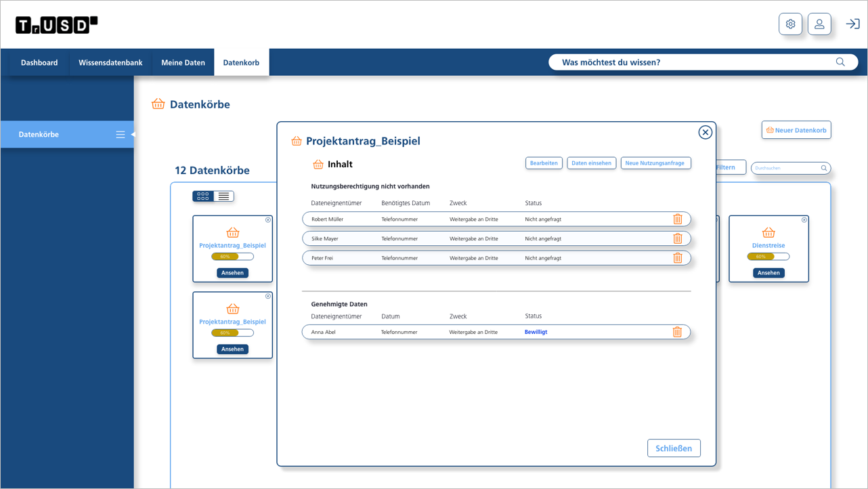Viewport: 868px width, 489px height.
Task: Click 'Nicht angefragt' in the Silke Mayer row
Action: tap(543, 238)
